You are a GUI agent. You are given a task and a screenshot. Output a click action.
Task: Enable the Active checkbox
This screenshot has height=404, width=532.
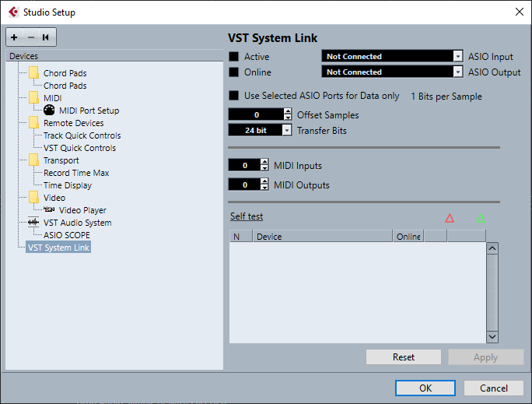click(234, 57)
